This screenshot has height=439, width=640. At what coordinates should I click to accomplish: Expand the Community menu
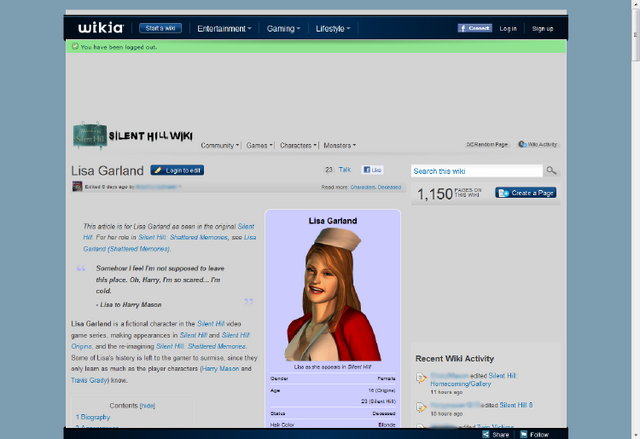[220, 145]
